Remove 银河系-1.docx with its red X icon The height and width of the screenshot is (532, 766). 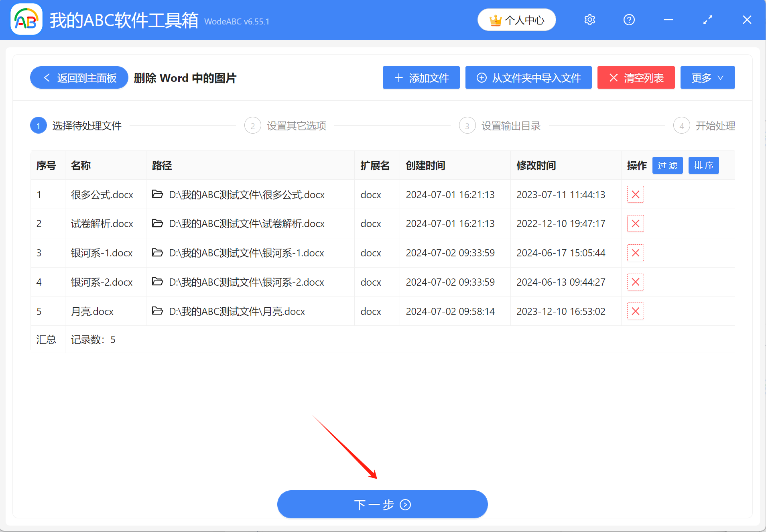pos(635,253)
